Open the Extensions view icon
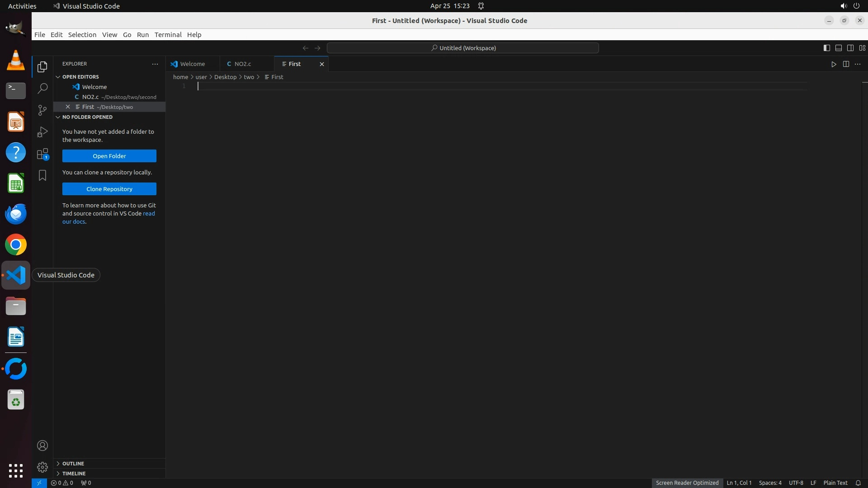868x488 pixels. click(42, 154)
